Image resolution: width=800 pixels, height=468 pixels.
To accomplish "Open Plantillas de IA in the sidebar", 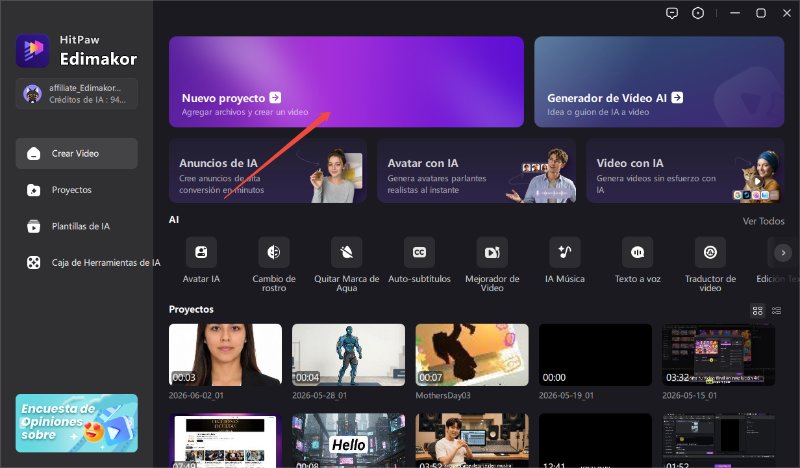I will pyautogui.click(x=77, y=226).
